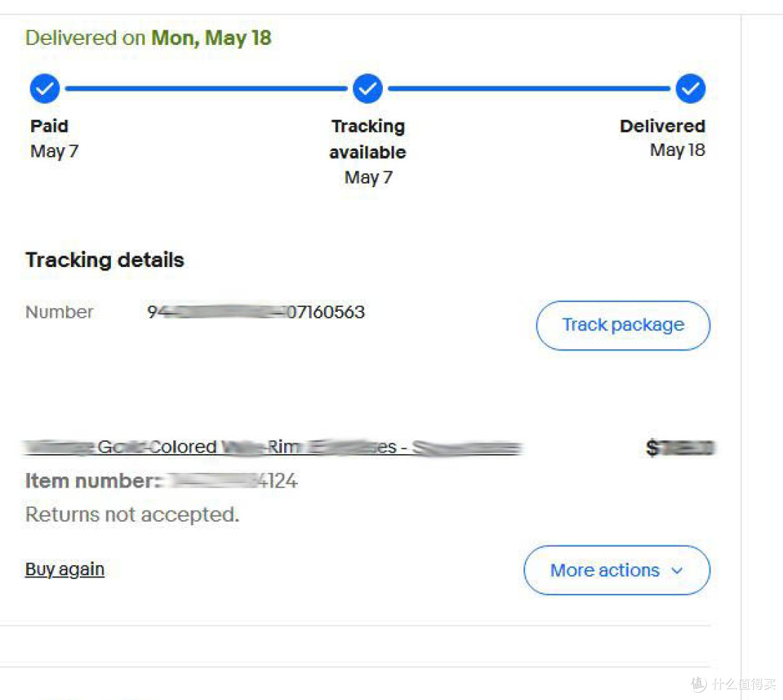The width and height of the screenshot is (783, 700).
Task: Click the Tracking available May 7 label
Action: click(x=368, y=152)
